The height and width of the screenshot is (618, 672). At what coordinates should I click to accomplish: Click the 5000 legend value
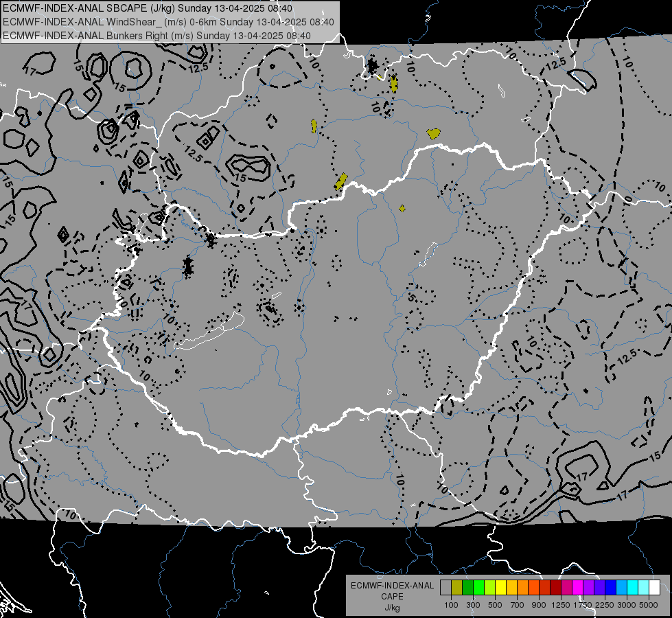pyautogui.click(x=649, y=605)
